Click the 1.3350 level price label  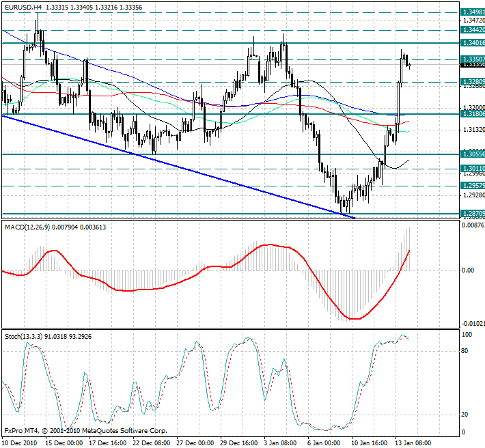[x=473, y=59]
